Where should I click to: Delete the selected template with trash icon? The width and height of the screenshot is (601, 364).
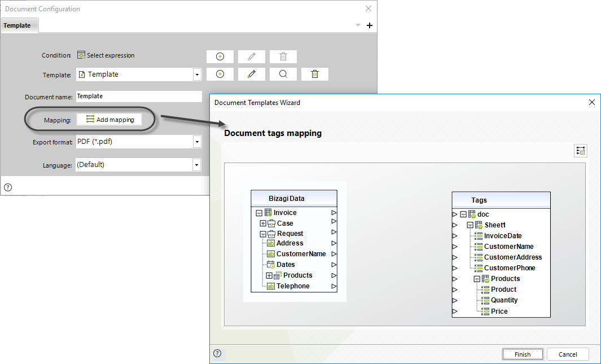point(315,74)
